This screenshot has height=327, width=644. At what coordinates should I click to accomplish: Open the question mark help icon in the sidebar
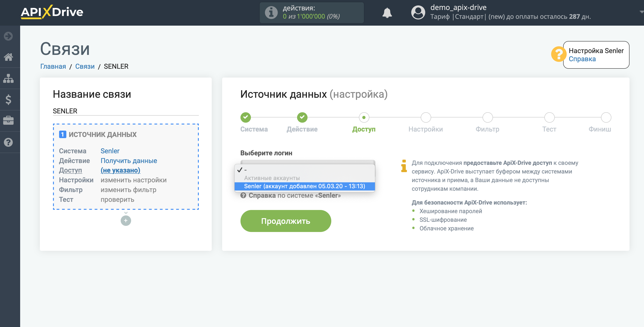[x=8, y=142]
